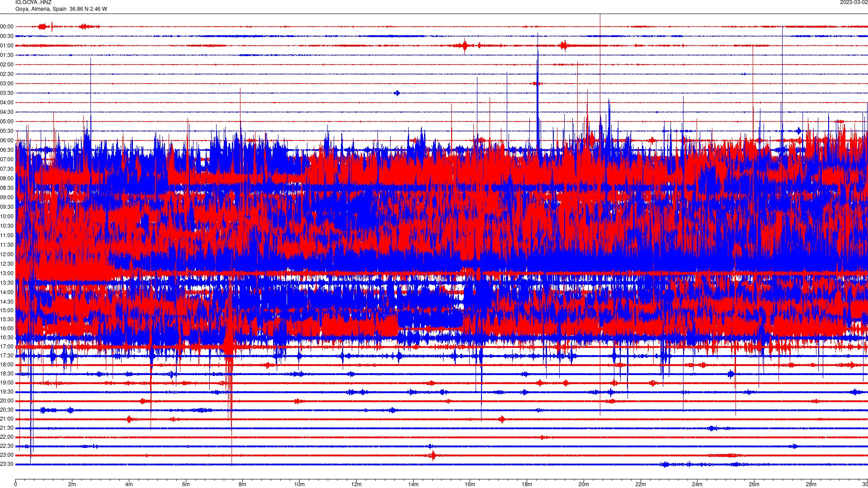Viewport: 868px width, 488px height.
Task: Click the 6m axis tick label
Action: (x=186, y=484)
